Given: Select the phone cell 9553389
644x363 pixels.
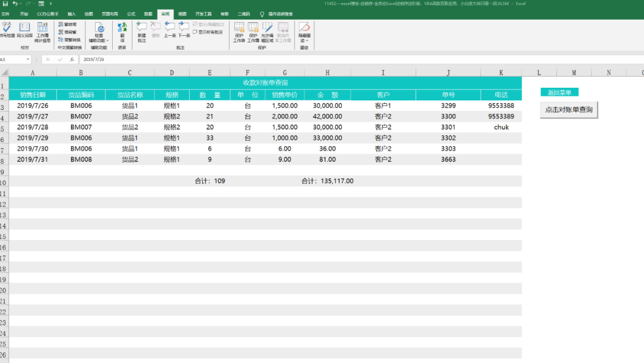Looking at the screenshot, I should point(501,116).
